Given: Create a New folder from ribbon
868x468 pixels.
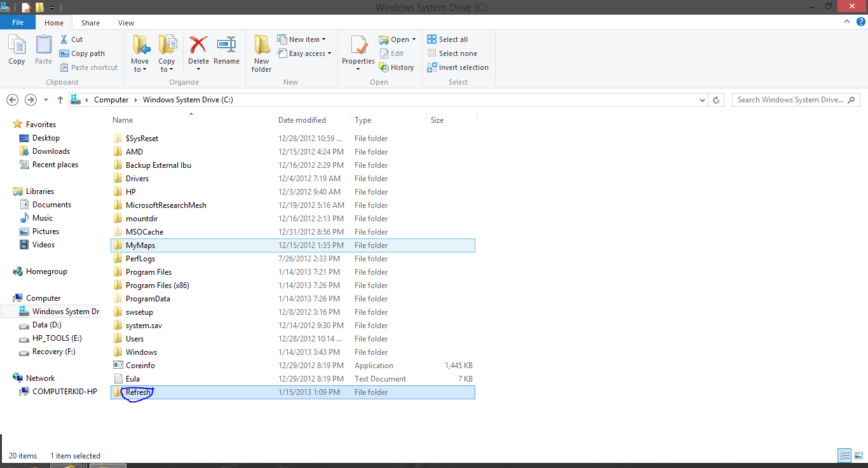Looking at the screenshot, I should click(x=261, y=54).
